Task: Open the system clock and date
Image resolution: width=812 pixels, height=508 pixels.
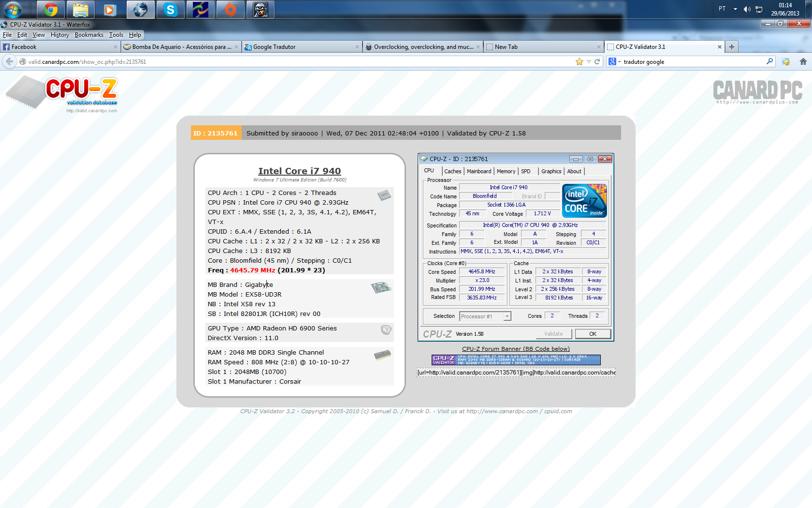Action: point(785,9)
